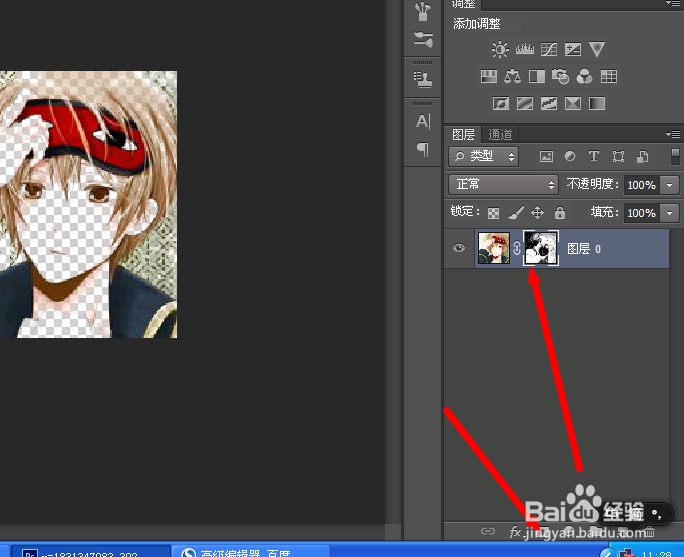Open the Clone Source panel icon
684x557 pixels.
pyautogui.click(x=423, y=80)
